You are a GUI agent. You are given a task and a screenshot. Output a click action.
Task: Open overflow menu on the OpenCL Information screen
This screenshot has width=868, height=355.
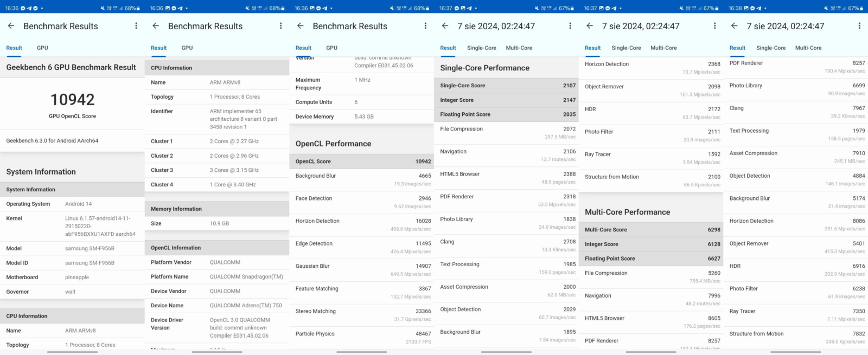click(x=280, y=26)
